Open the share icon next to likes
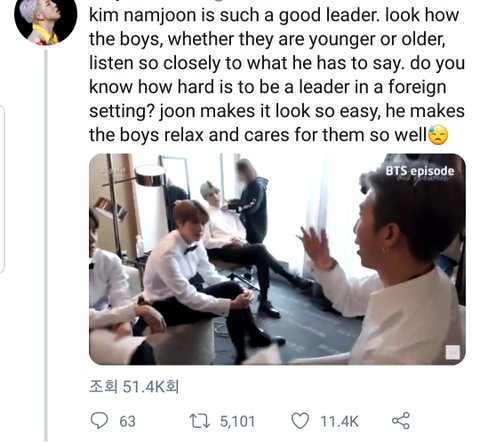 (x=400, y=421)
